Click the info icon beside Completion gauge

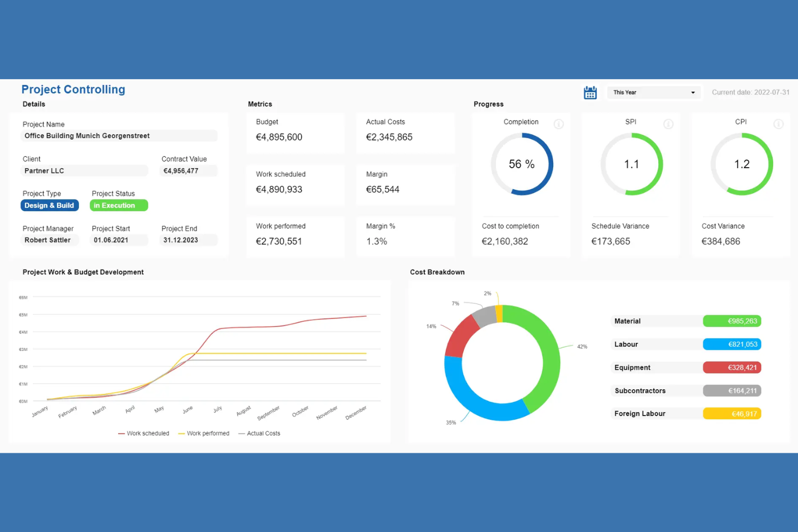pos(559,124)
